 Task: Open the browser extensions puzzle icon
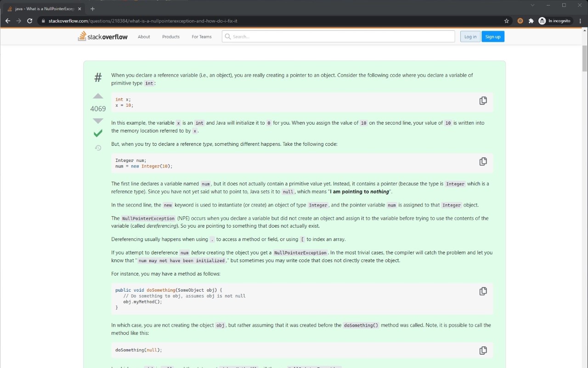pyautogui.click(x=531, y=21)
